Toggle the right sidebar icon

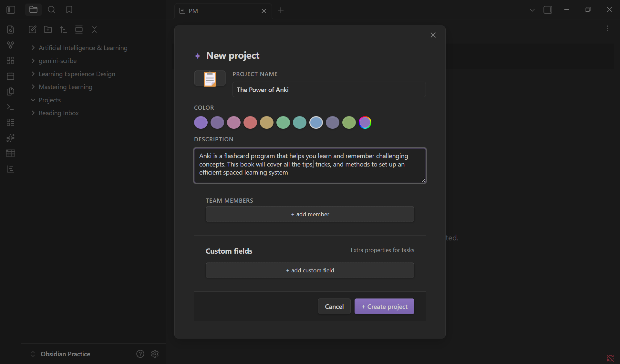click(x=548, y=10)
